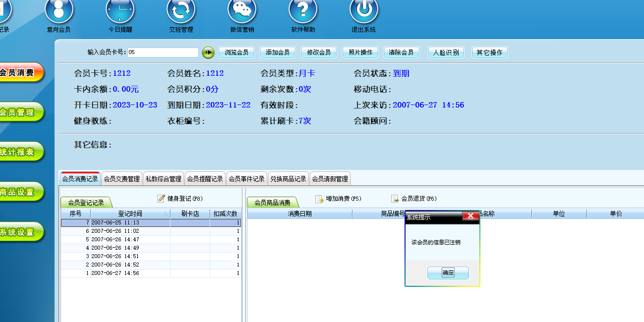Switch to 会员交费管理 tab

[x=121, y=179]
